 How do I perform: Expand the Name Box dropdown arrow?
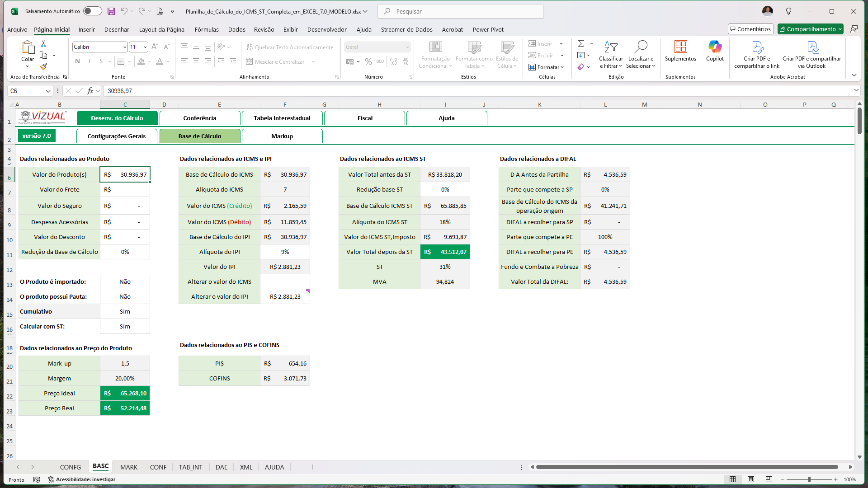(48, 91)
